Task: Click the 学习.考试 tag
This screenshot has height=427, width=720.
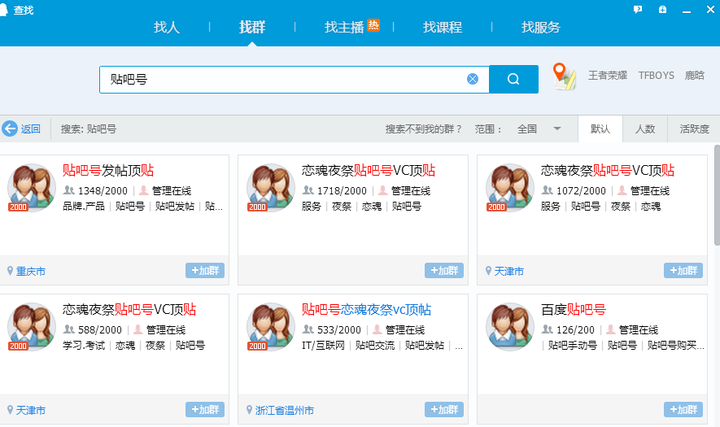Action: click(84, 345)
